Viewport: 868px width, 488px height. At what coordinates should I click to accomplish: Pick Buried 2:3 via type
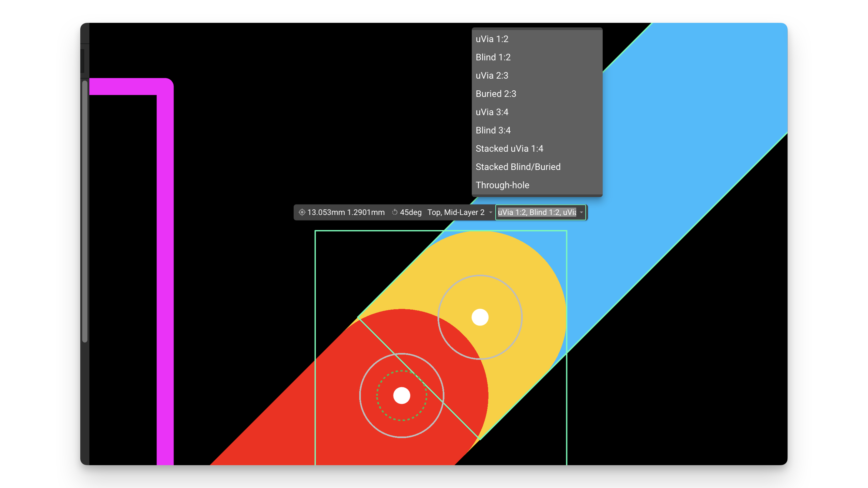tap(537, 94)
